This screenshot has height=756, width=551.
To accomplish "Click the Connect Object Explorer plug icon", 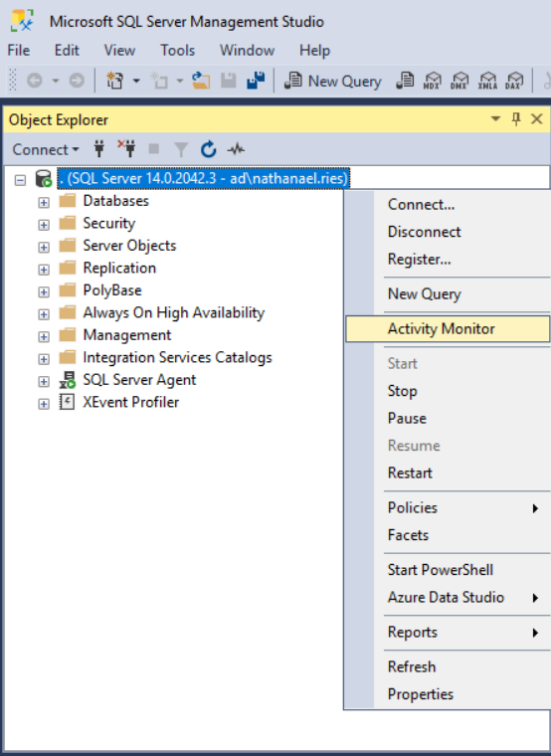I will pos(99,149).
